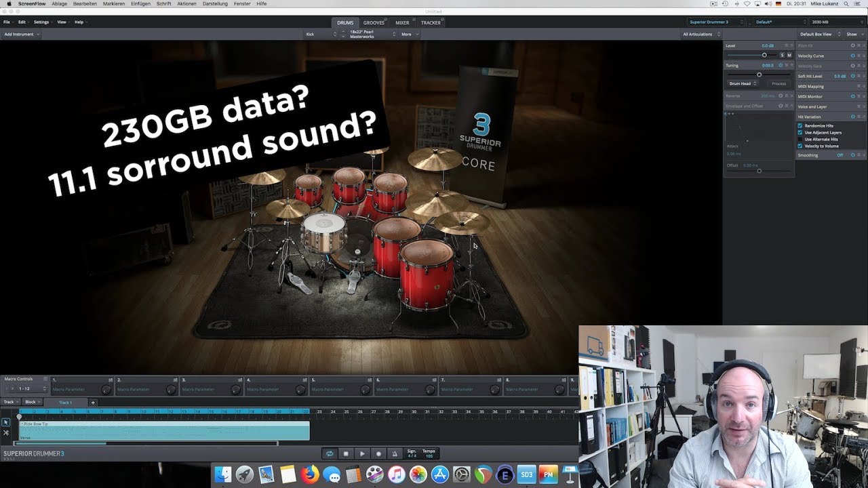Screen dimensions: 868x488
Task: Switch to the DRUMS tab
Action: click(x=345, y=22)
